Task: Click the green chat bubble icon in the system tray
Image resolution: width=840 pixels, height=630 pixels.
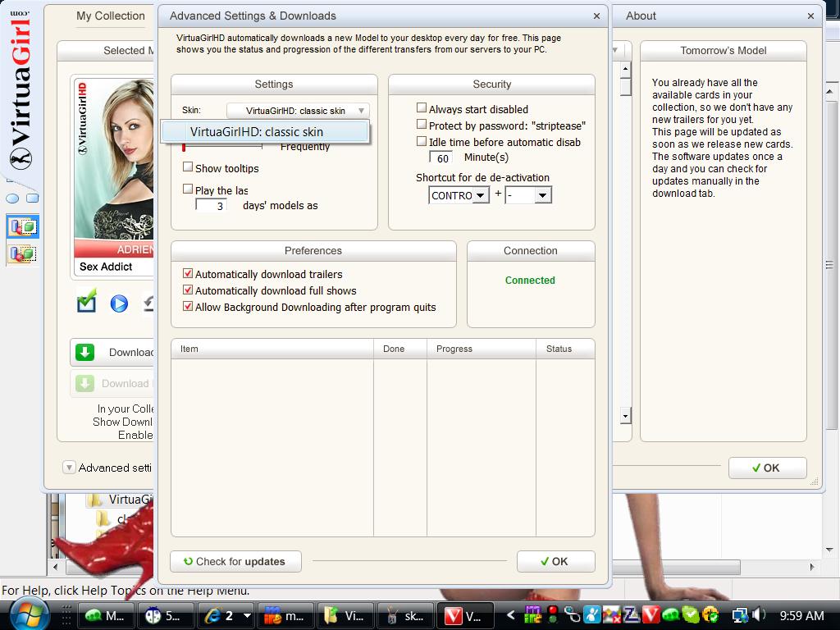Action: click(x=671, y=615)
